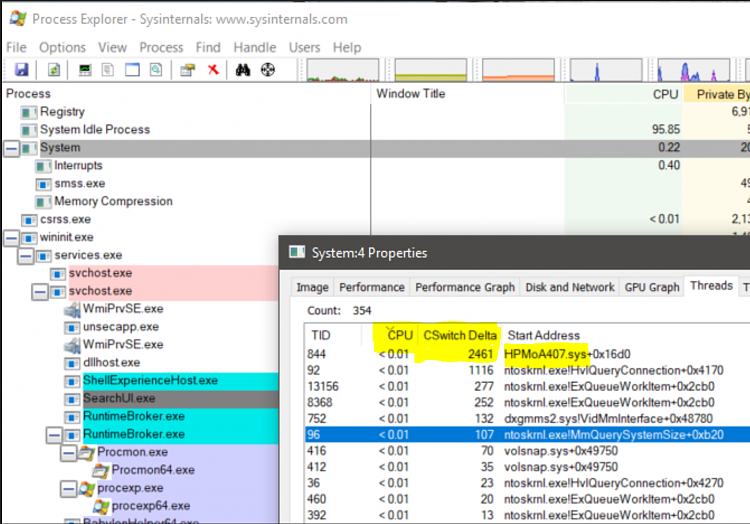Click the Procmon64.exe process icon
This screenshot has height=524, width=750.
[x=101, y=471]
